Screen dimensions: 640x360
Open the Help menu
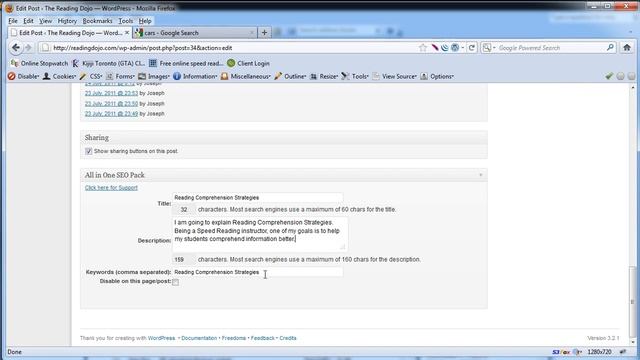[145, 21]
